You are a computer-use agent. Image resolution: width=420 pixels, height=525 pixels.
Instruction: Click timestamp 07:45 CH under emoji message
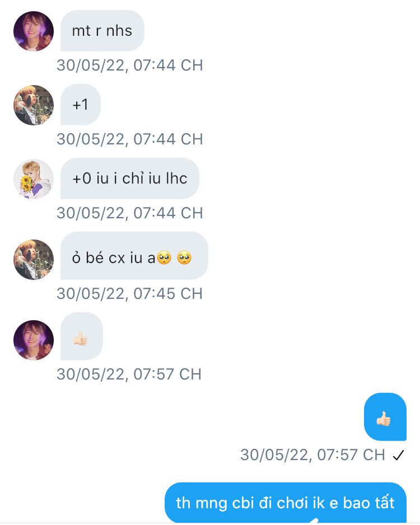(130, 294)
